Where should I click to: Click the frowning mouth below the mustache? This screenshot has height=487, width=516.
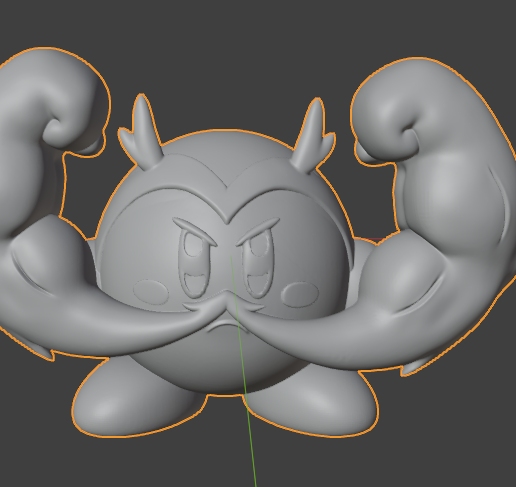pyautogui.click(x=227, y=325)
